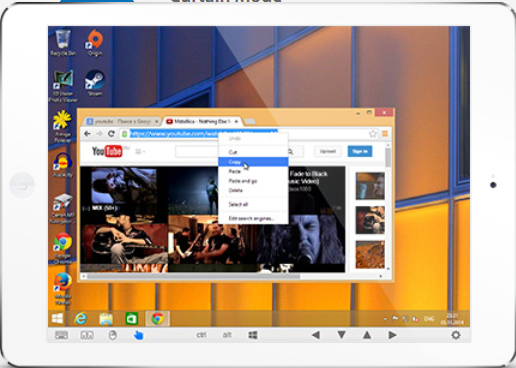This screenshot has width=516, height=368.
Task: Reload the page in Chrome
Action: [x=111, y=134]
